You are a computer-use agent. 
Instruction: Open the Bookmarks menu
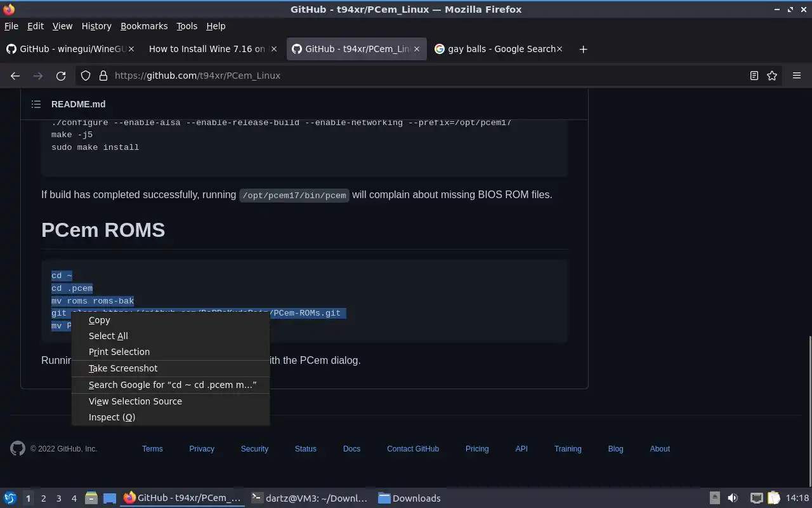[144, 26]
